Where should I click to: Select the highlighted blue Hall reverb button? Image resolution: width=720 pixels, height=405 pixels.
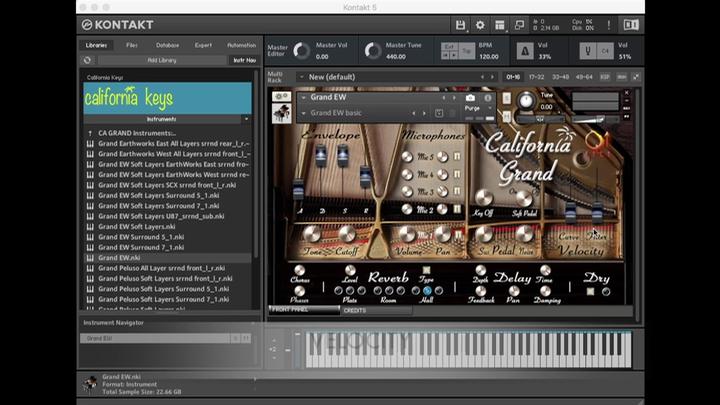(x=427, y=291)
